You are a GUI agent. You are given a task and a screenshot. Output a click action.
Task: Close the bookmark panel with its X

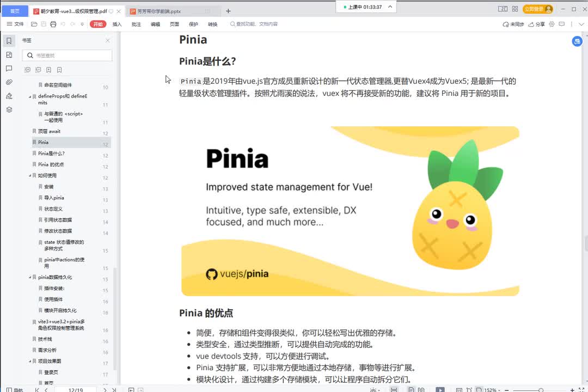(x=108, y=40)
